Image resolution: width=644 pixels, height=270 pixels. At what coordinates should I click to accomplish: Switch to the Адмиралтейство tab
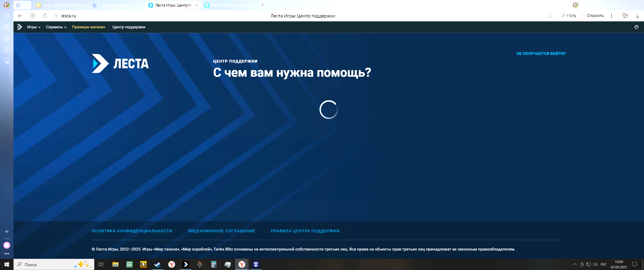(117, 5)
